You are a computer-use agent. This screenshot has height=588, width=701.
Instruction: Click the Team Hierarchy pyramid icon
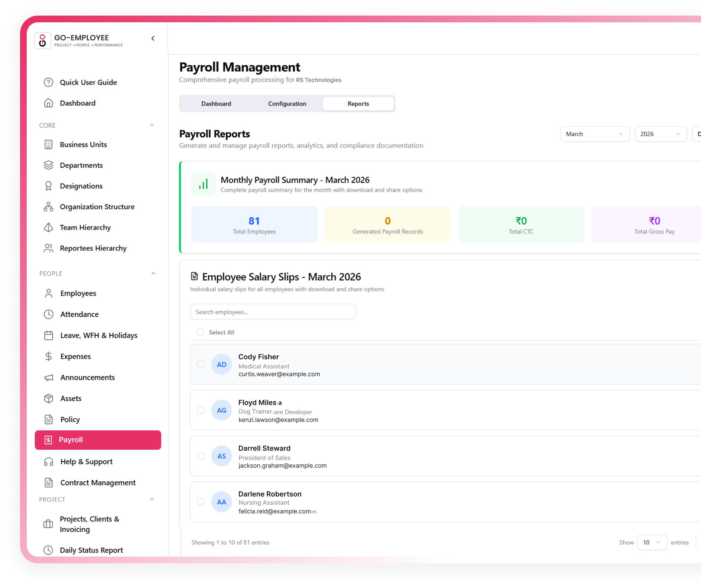(x=48, y=227)
